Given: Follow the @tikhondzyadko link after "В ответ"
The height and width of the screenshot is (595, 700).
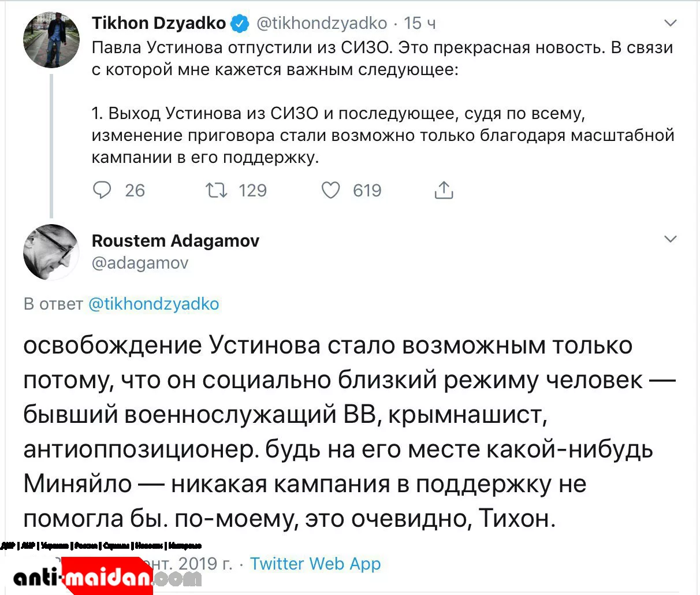Looking at the screenshot, I should 154,304.
